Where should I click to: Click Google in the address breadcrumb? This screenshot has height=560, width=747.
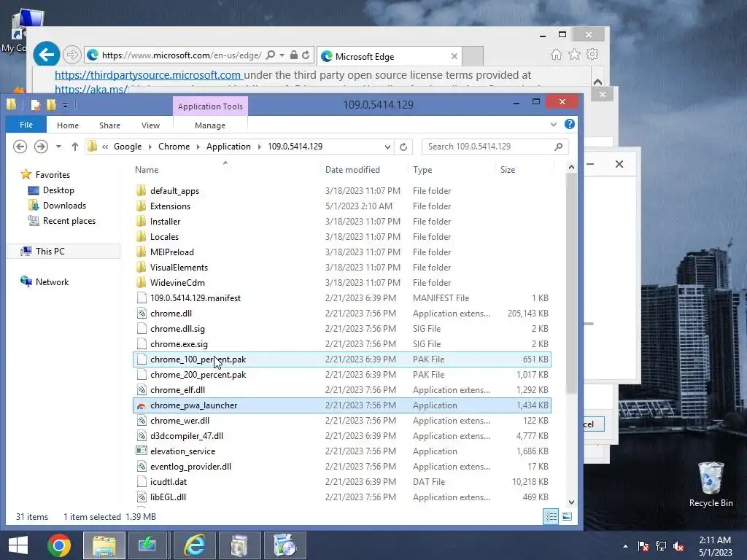128,147
